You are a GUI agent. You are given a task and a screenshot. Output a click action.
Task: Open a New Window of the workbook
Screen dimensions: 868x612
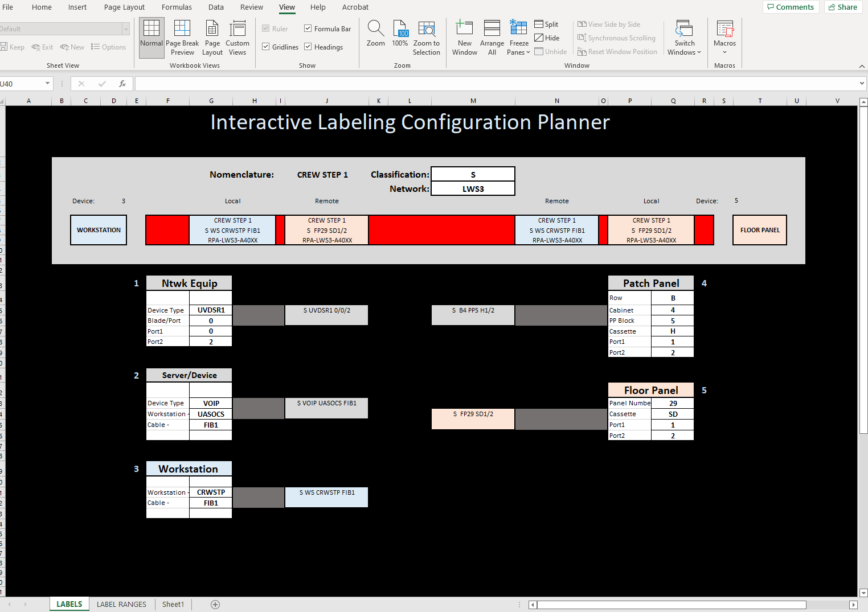(x=464, y=38)
